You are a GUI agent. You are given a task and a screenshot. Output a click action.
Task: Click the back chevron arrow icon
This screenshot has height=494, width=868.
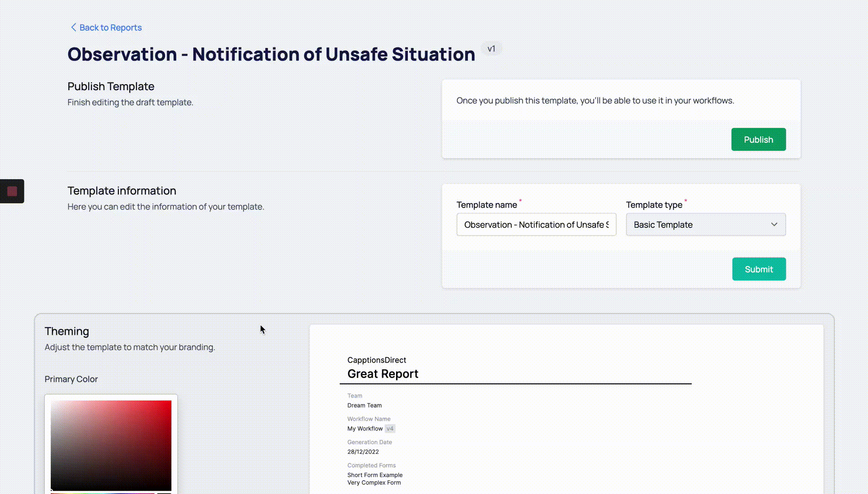click(73, 27)
